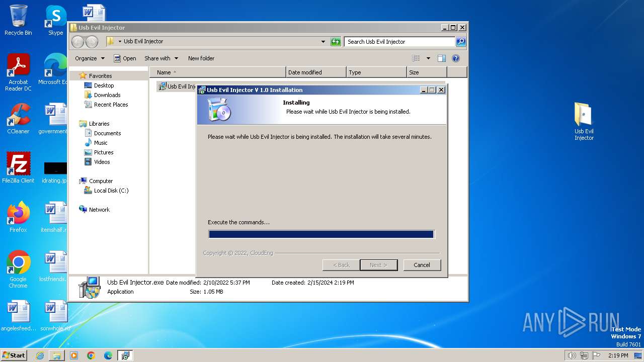Launch the Microsoft Edge desktop shortcut
Screen dimensions: 644x362
coord(54,69)
